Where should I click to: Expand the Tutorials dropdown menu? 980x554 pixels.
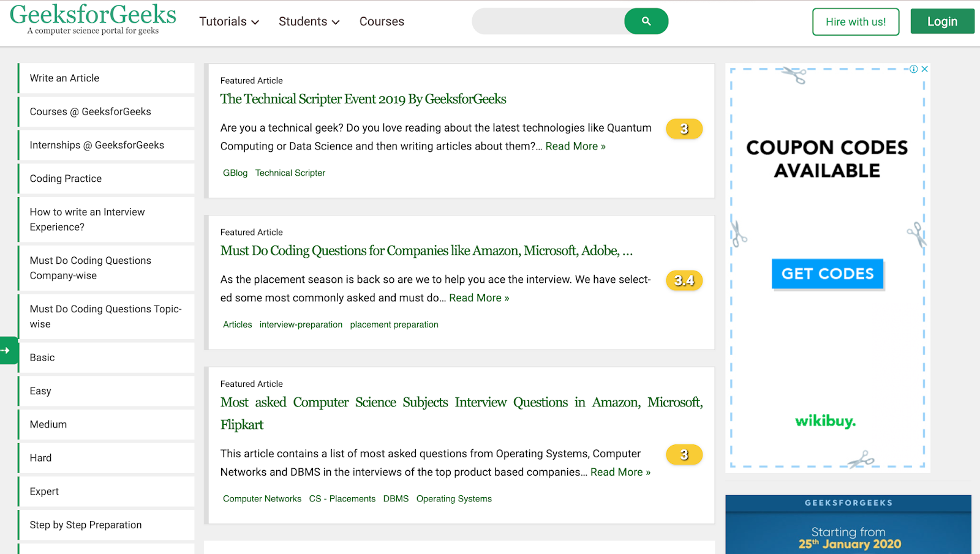point(229,21)
